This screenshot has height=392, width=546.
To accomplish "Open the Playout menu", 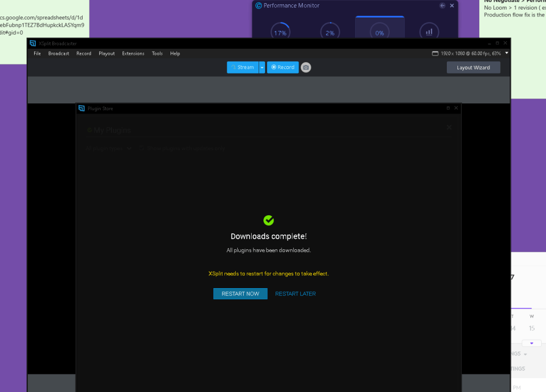I will coord(107,54).
